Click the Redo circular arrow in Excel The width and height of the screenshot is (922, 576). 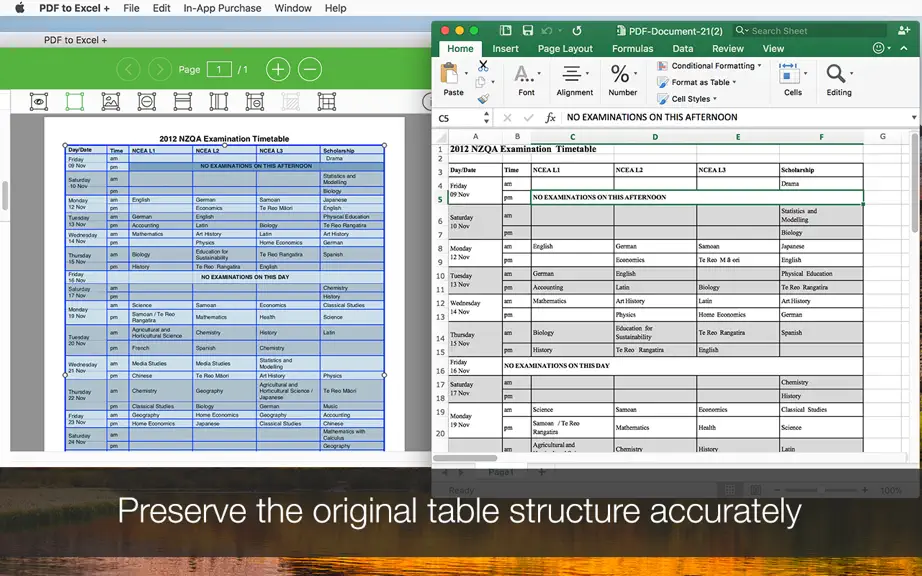(x=577, y=31)
